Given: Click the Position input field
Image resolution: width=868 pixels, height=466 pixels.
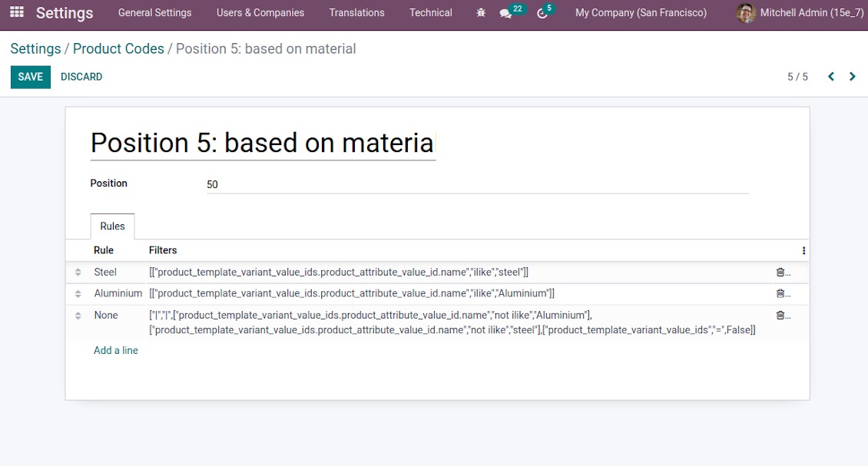Looking at the screenshot, I should point(476,184).
